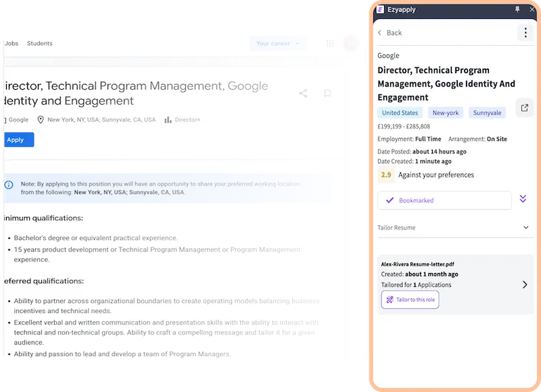The height and width of the screenshot is (392, 541).
Task: Open the three-dot more options menu
Action: [525, 32]
